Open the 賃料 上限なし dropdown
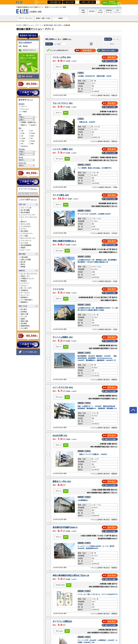 click(27, 120)
